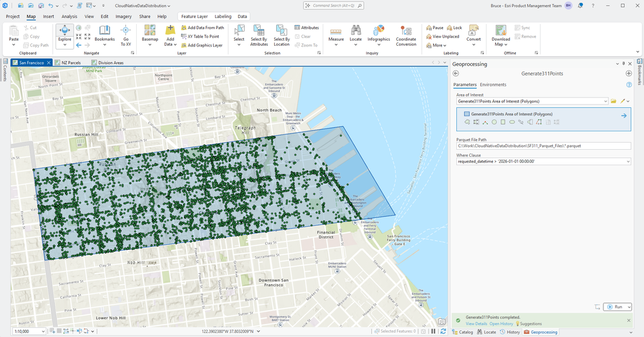This screenshot has height=337, width=644.
Task: Switch to the Analysis ribbon tab
Action: point(69,16)
